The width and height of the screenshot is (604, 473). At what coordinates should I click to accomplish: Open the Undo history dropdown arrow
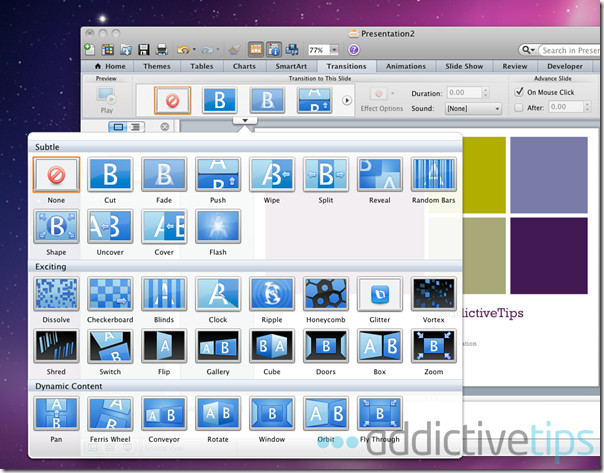coord(194,50)
